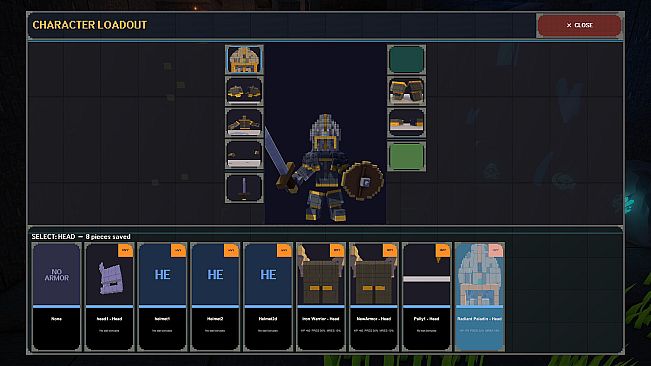Pick the empty dark teal equipment slot
Screen dimensions: 651x366
(406, 60)
